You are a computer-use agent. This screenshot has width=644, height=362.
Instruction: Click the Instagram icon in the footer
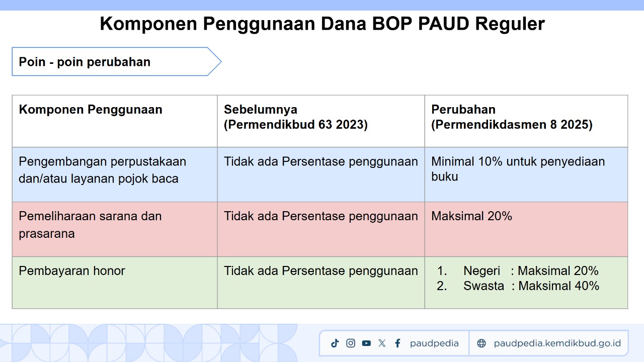coord(351,343)
